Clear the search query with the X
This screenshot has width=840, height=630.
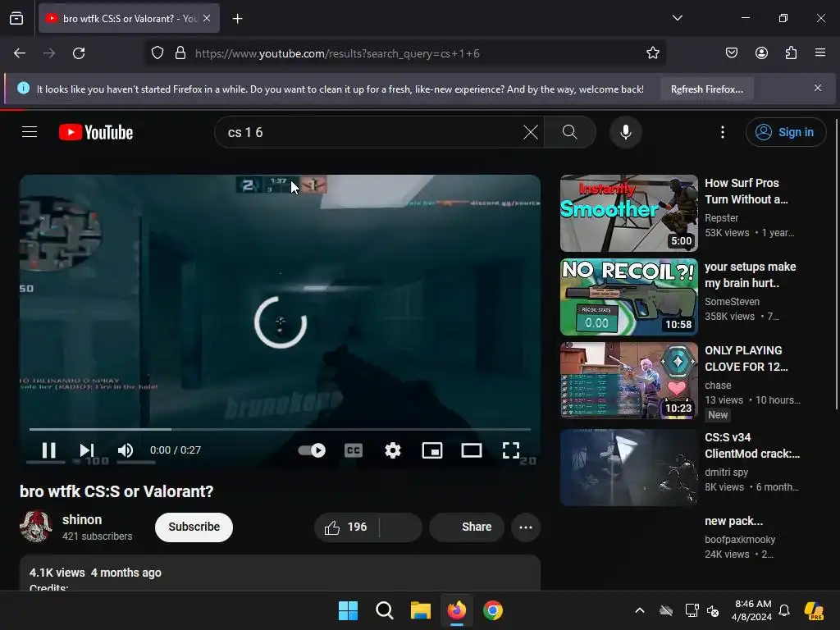pos(531,132)
